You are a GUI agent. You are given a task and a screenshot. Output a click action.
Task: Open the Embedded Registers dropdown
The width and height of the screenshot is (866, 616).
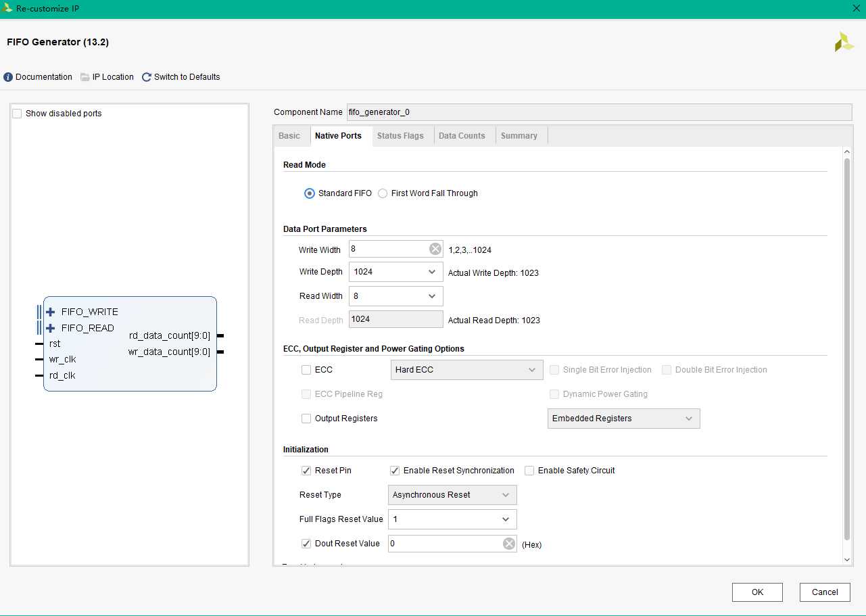[624, 419]
